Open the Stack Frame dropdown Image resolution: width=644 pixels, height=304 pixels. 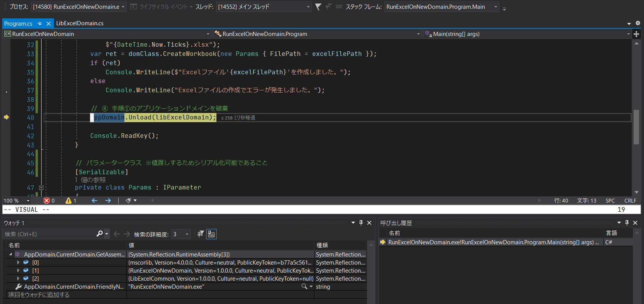click(442, 7)
